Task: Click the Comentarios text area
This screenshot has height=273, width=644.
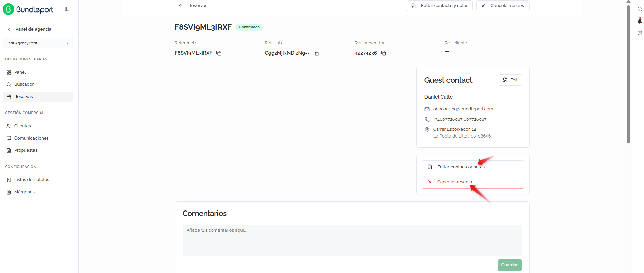Action: click(x=352, y=240)
